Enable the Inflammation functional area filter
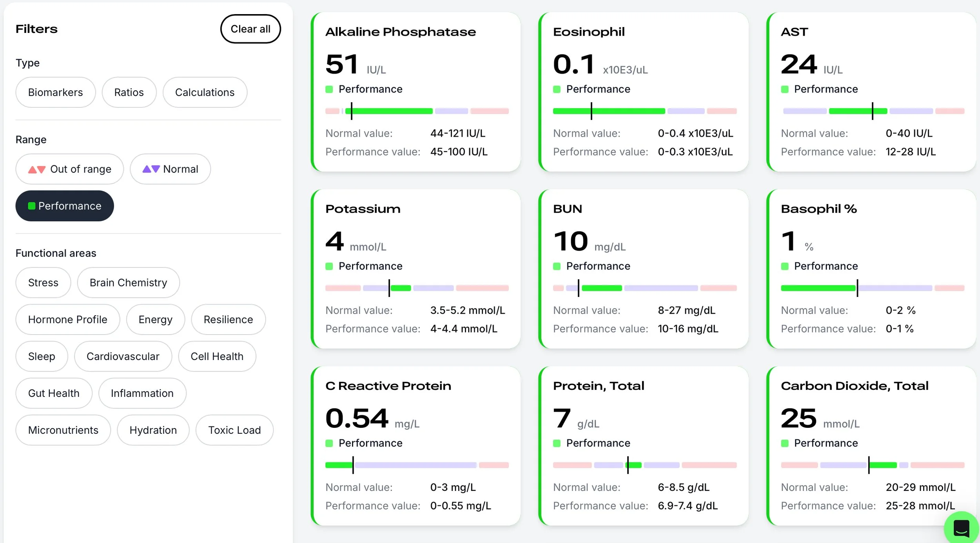 (142, 393)
